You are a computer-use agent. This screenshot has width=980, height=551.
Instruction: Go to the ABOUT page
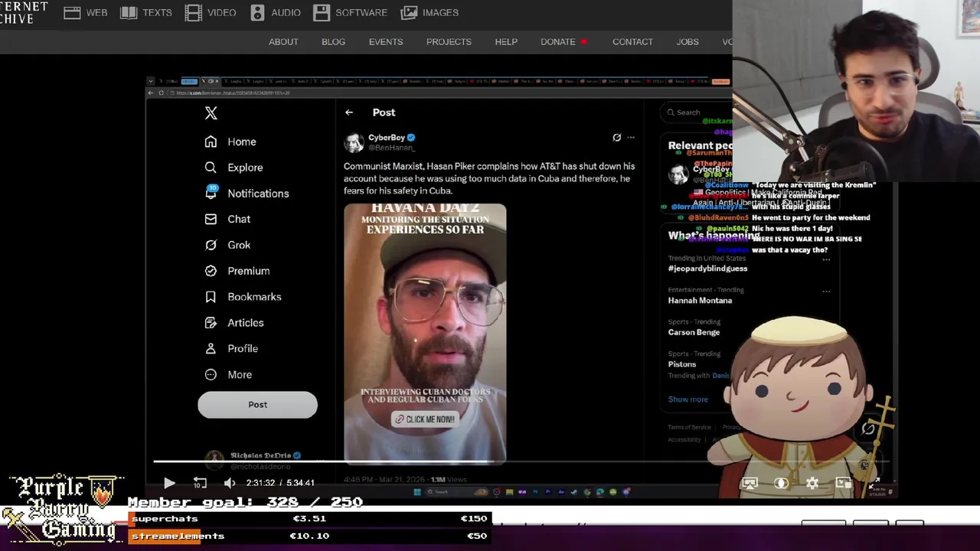click(x=283, y=42)
